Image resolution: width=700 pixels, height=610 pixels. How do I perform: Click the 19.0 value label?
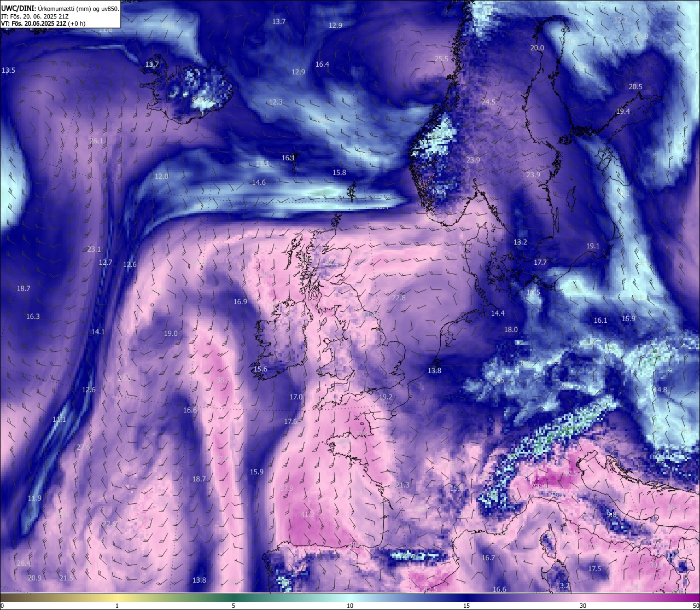point(171,333)
